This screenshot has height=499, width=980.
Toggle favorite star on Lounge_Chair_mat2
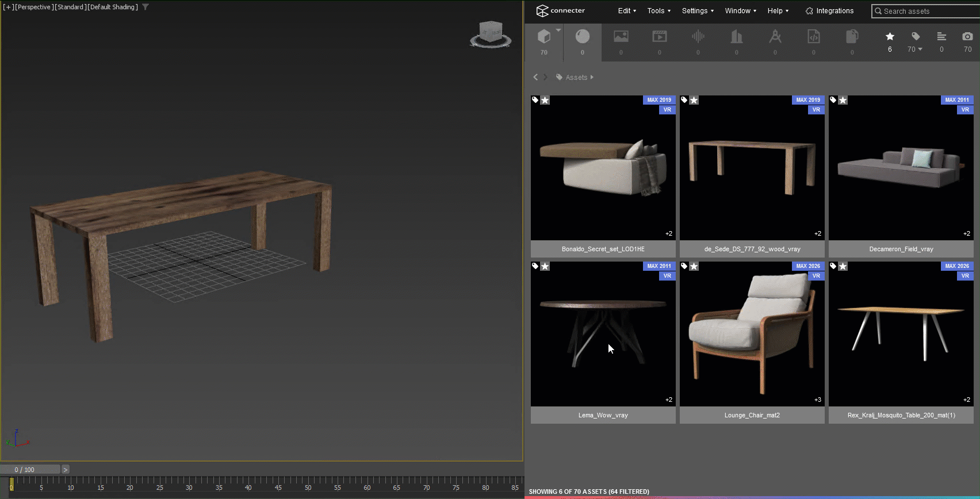pos(694,266)
